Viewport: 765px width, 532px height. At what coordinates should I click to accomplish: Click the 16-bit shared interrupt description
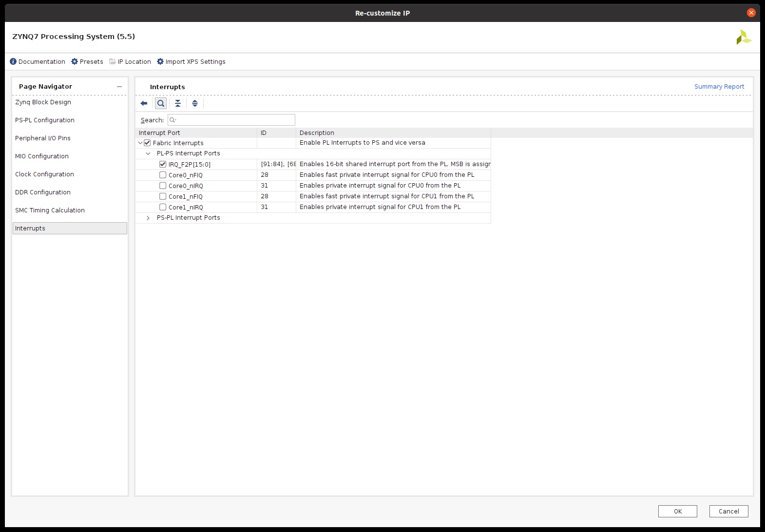[395, 164]
